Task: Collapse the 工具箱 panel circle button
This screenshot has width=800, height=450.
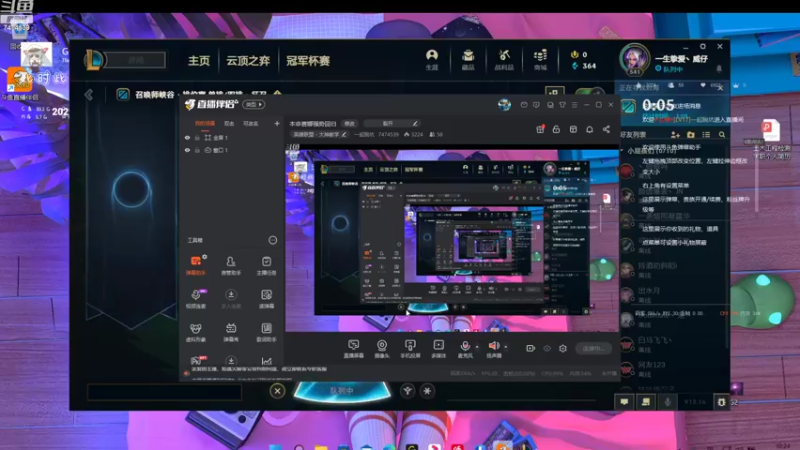Action: click(x=272, y=240)
